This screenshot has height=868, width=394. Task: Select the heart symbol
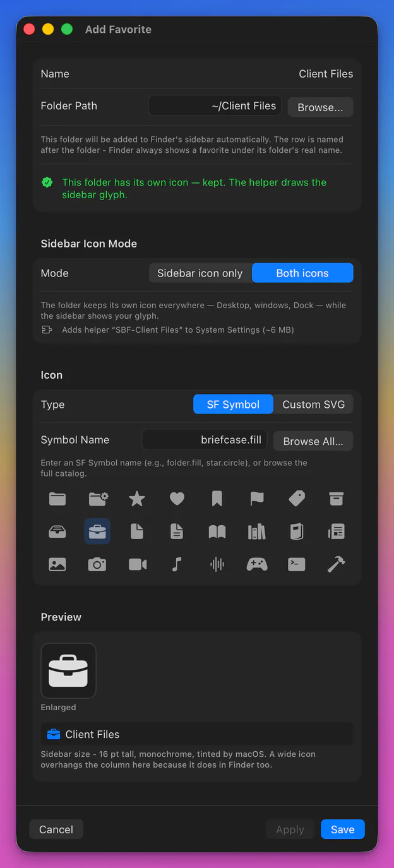[x=177, y=499]
